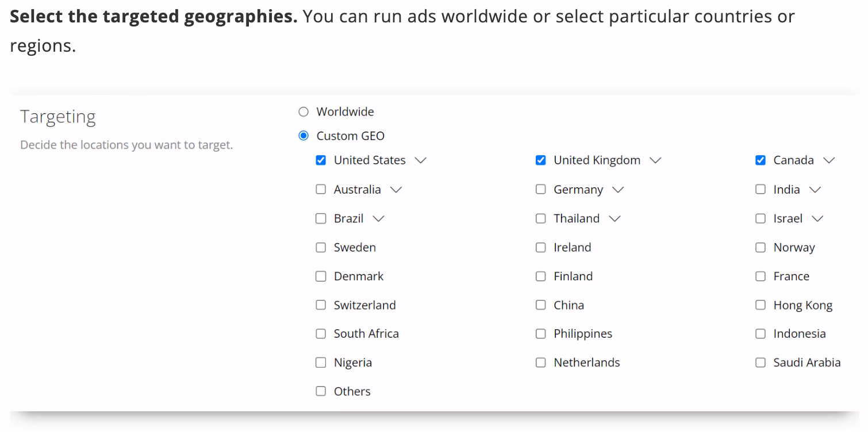Expand the Canada region chevron
Viewport: 868px width, 432px height.
click(829, 160)
